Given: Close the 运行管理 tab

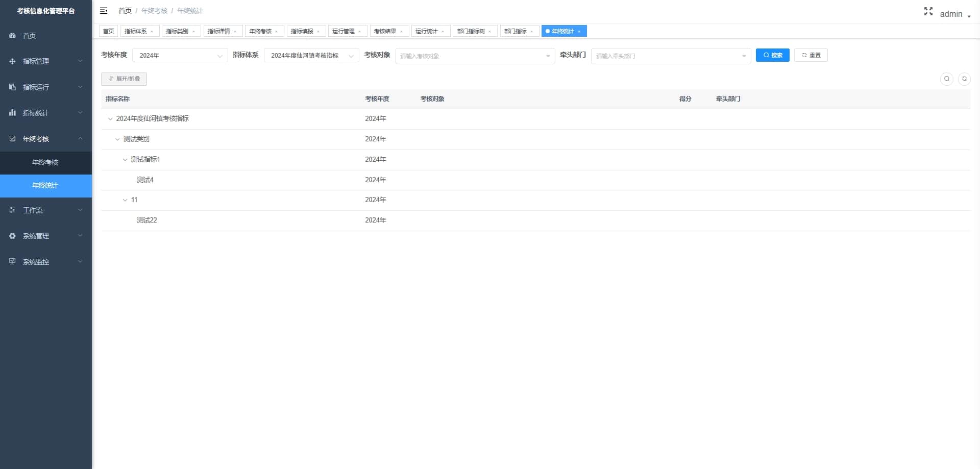Looking at the screenshot, I should [x=360, y=32].
